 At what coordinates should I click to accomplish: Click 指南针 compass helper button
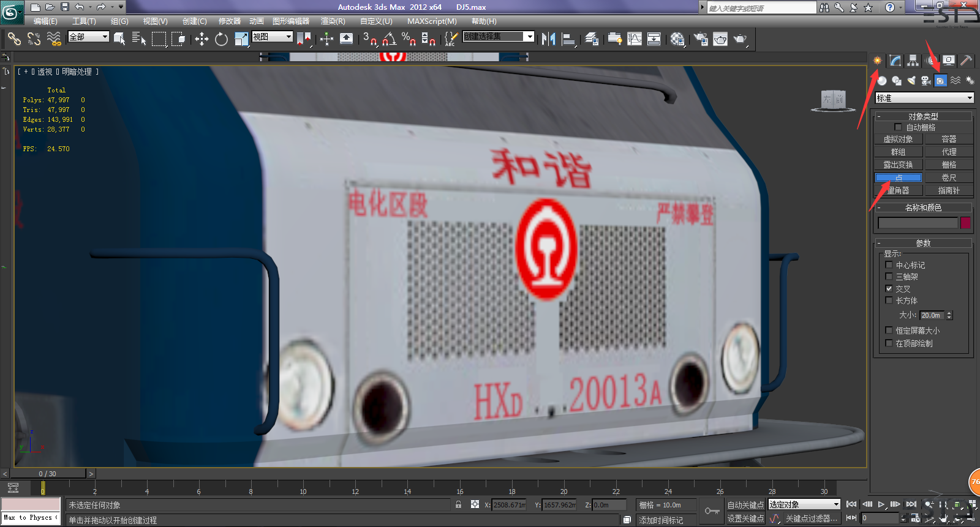tap(949, 190)
